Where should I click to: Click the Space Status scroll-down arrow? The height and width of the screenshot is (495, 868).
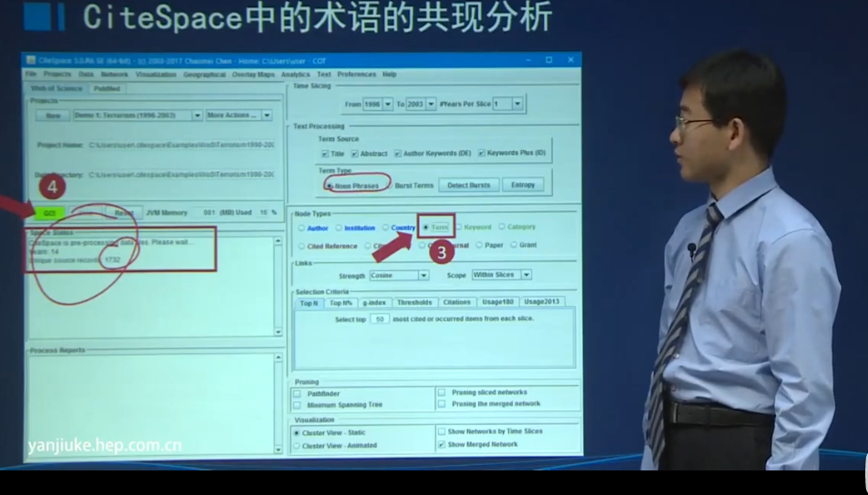(x=278, y=332)
